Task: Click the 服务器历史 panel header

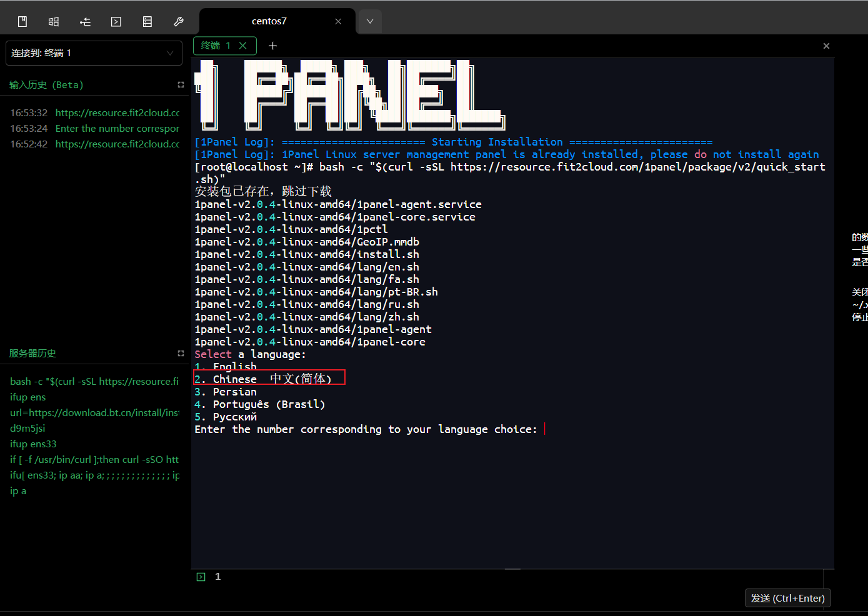Action: click(x=32, y=354)
